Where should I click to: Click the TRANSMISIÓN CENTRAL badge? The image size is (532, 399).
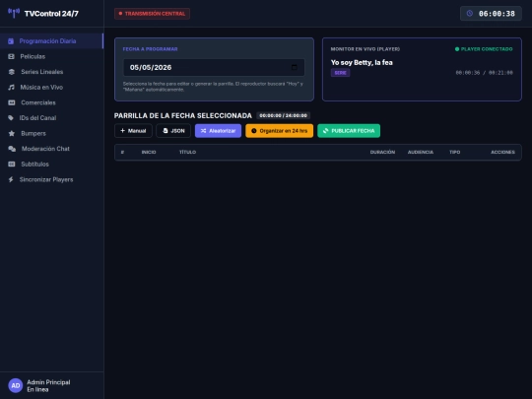pos(152,14)
